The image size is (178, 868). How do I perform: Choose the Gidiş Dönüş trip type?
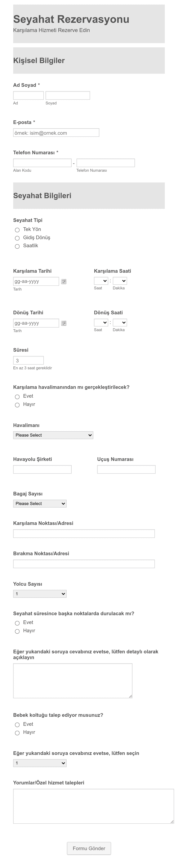(17, 238)
